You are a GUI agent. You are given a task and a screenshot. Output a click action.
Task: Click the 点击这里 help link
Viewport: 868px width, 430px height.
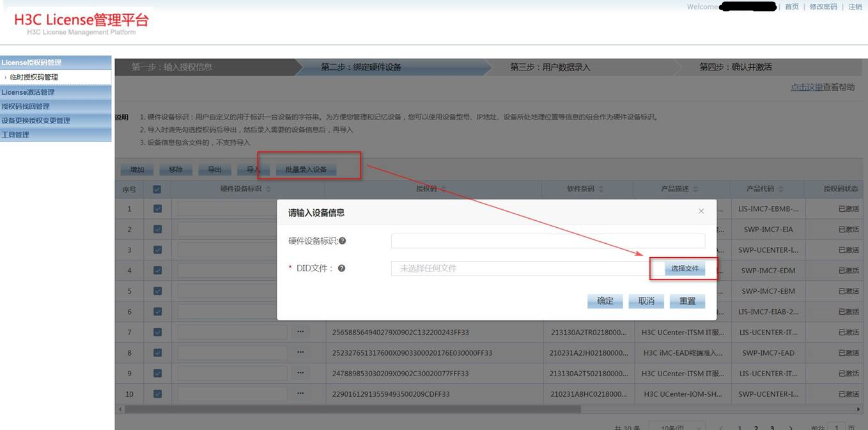tap(807, 87)
